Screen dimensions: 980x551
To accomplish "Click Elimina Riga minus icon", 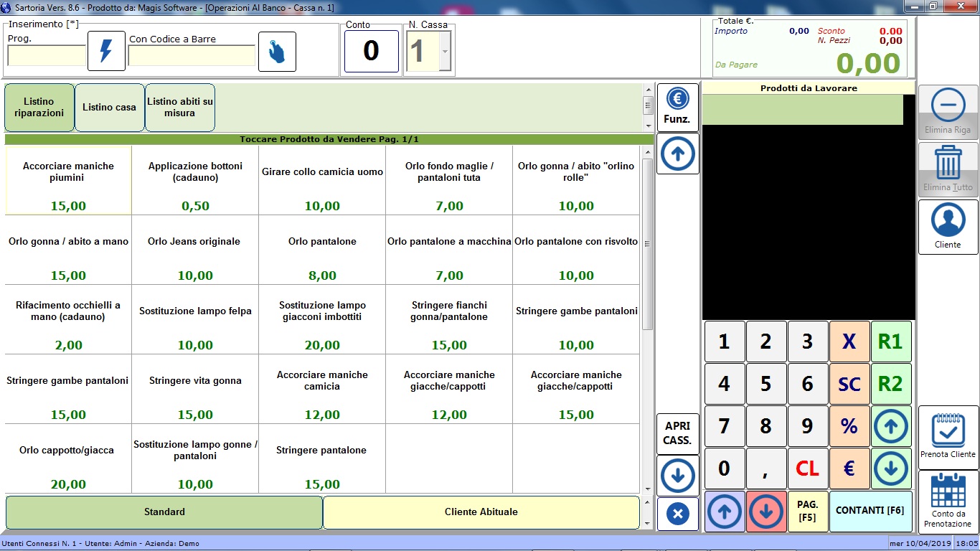I will (x=948, y=112).
